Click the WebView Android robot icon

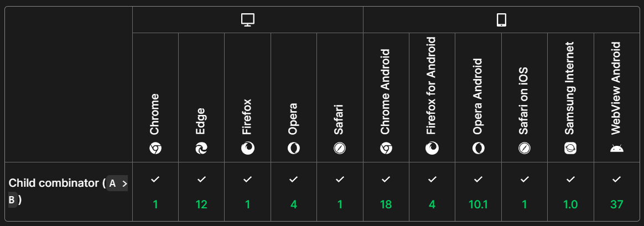click(x=616, y=148)
